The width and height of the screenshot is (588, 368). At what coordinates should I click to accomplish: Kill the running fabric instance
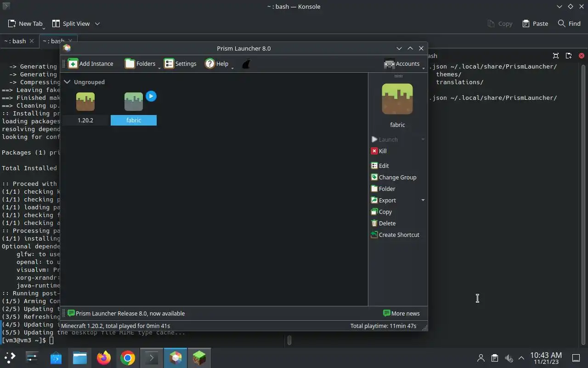point(379,151)
